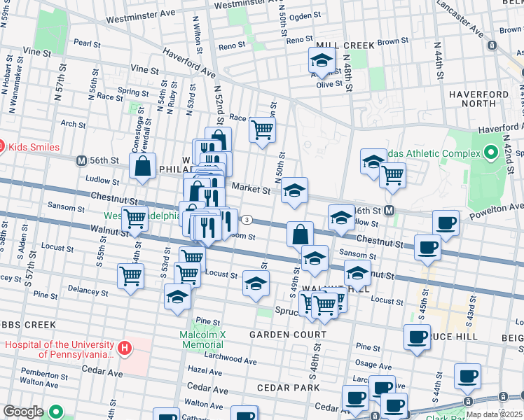Open shopping bag marker on Chestnut St near S 49th
Image resolution: width=524 pixels, height=420 pixels.
coord(300,235)
